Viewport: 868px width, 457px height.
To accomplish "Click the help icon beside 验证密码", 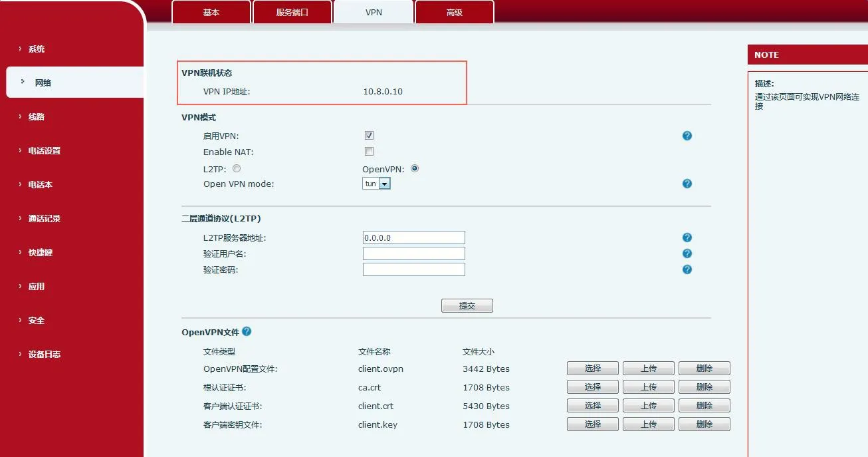I will [x=687, y=269].
